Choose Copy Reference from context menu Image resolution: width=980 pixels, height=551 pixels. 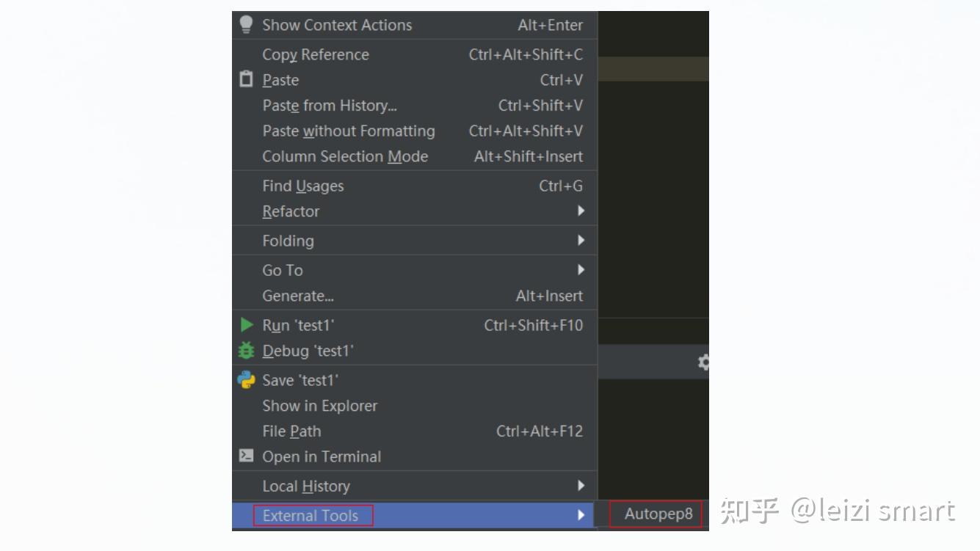coord(415,54)
